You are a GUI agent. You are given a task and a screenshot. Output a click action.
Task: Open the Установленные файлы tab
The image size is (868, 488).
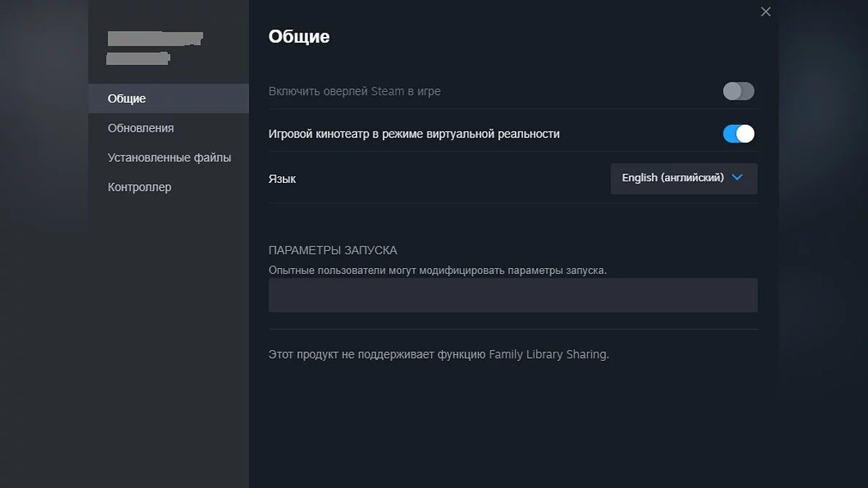169,158
